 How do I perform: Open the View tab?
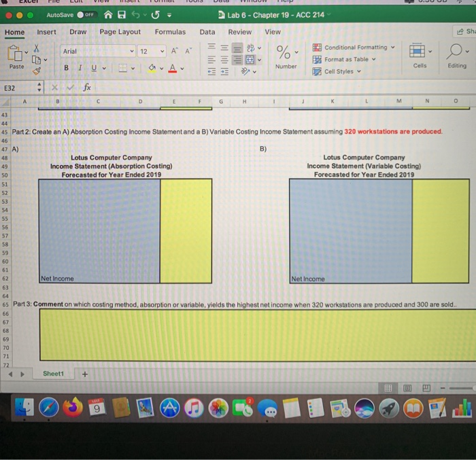click(x=273, y=32)
